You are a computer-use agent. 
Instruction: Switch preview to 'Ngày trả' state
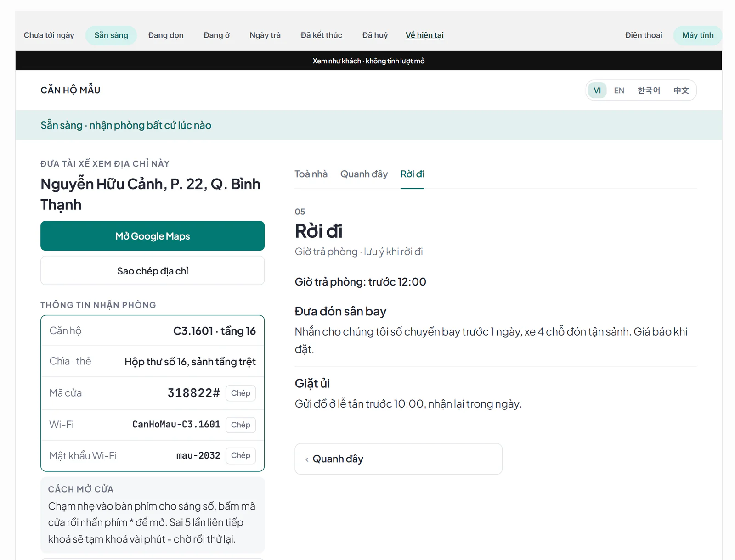(265, 35)
